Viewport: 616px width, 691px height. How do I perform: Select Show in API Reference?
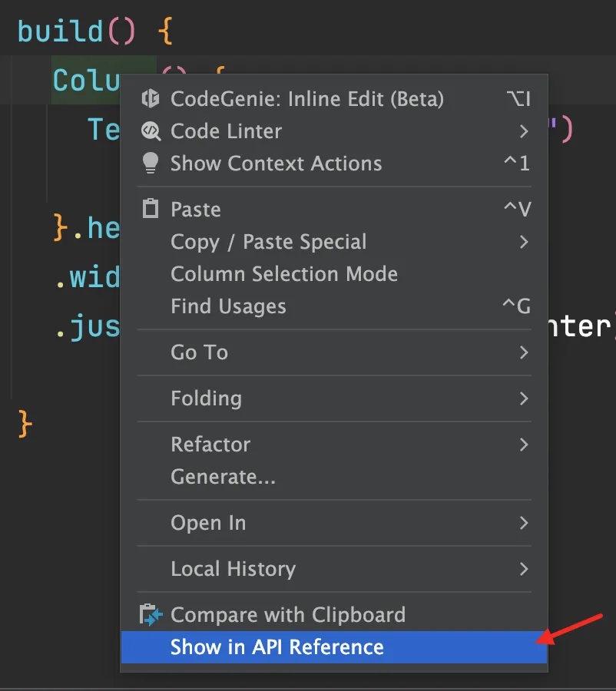pos(334,647)
